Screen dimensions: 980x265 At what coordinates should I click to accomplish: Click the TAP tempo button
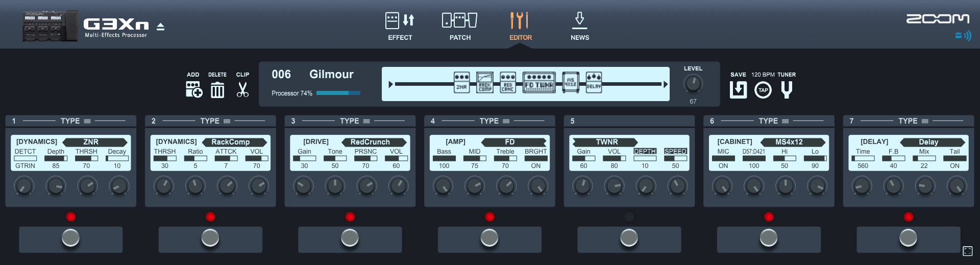tap(763, 90)
